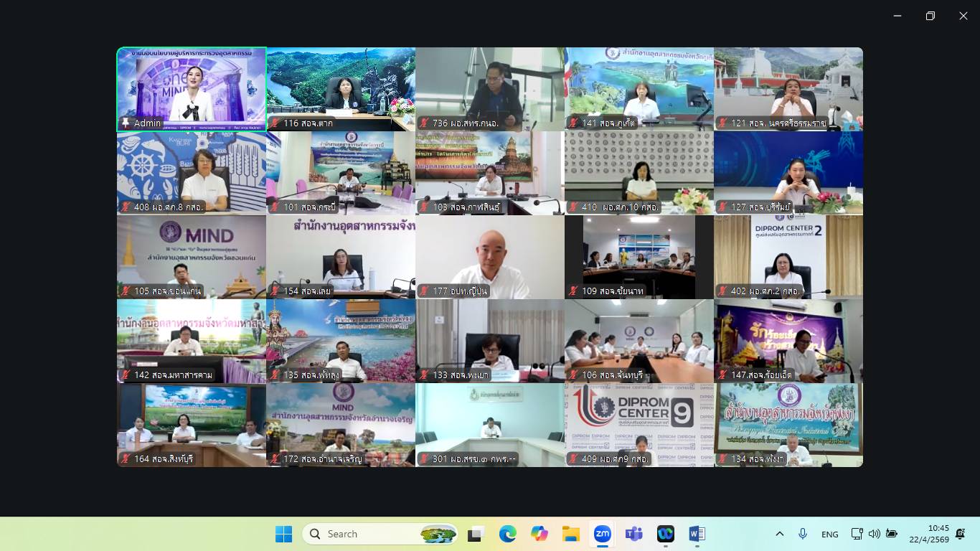Screen dimensions: 980x551
Task: Click the system tray microphone icon
Action: (x=803, y=534)
